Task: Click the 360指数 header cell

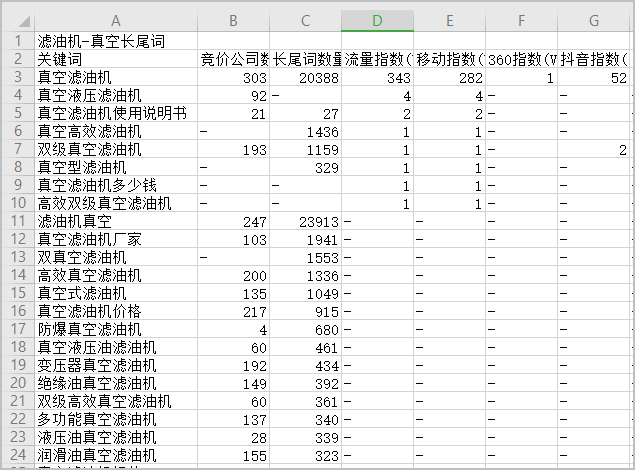Action: click(522, 59)
